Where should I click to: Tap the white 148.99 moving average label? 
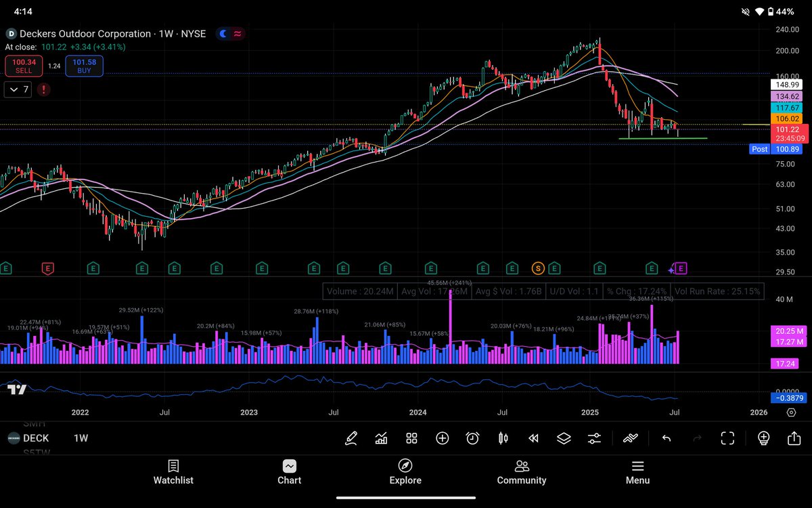tap(788, 85)
